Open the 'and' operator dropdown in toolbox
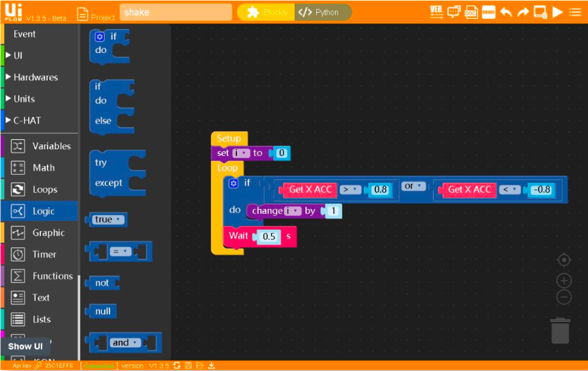This screenshot has width=588, height=371. [x=124, y=343]
